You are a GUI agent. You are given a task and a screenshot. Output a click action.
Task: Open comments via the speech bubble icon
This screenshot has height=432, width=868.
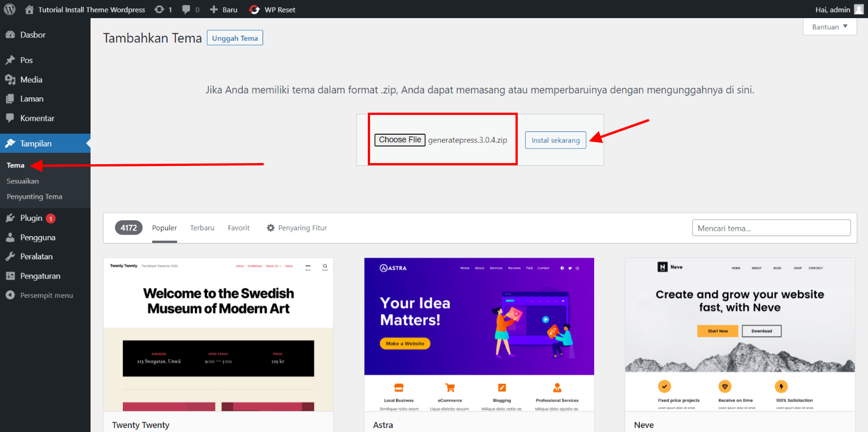coord(186,9)
